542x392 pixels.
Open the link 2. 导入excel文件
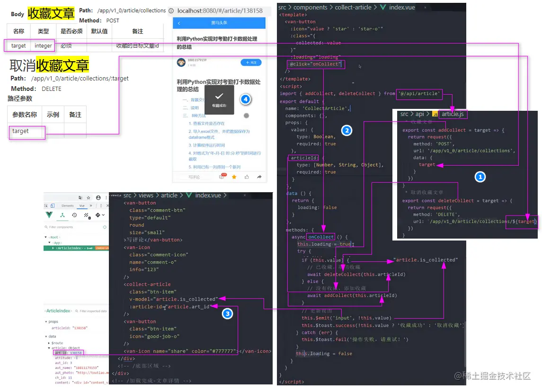[x=219, y=134]
